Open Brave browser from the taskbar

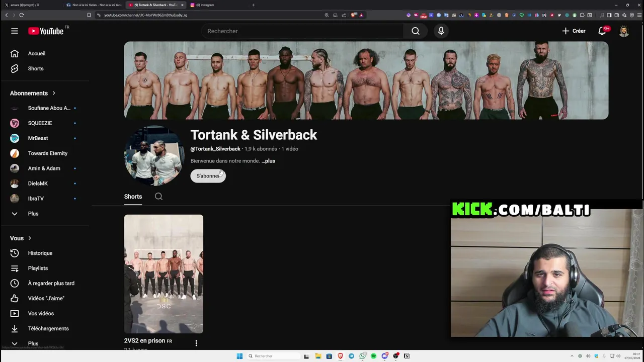(x=340, y=356)
